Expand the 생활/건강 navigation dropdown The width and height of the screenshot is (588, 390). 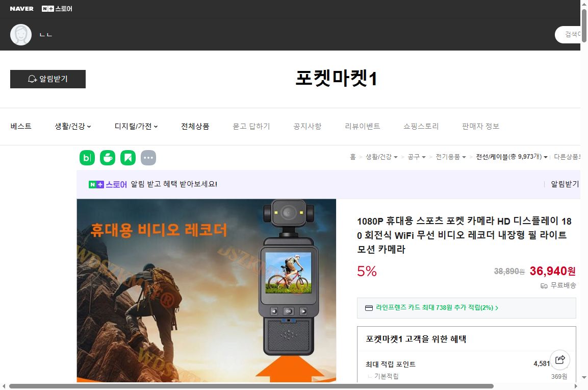[73, 126]
